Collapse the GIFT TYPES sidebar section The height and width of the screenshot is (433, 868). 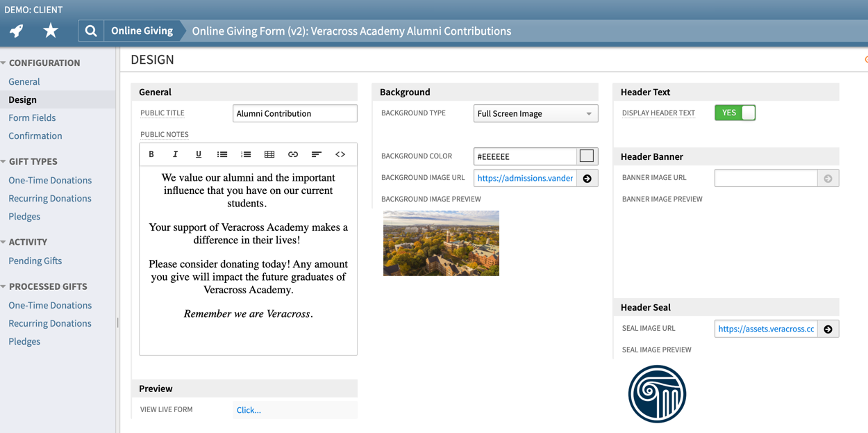(6, 161)
